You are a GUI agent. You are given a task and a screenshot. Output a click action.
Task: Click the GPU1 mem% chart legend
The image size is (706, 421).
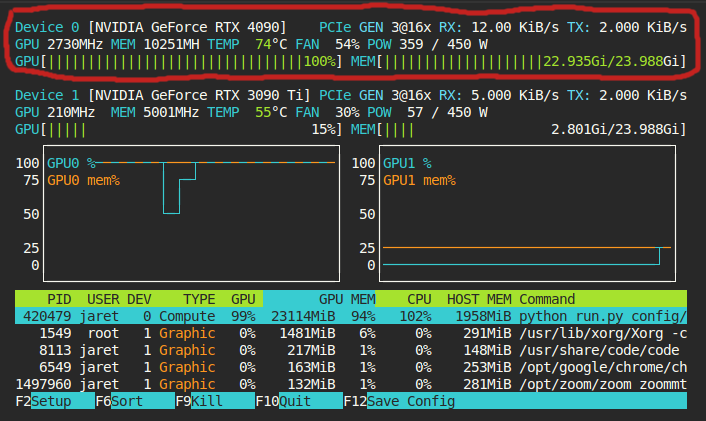click(419, 181)
